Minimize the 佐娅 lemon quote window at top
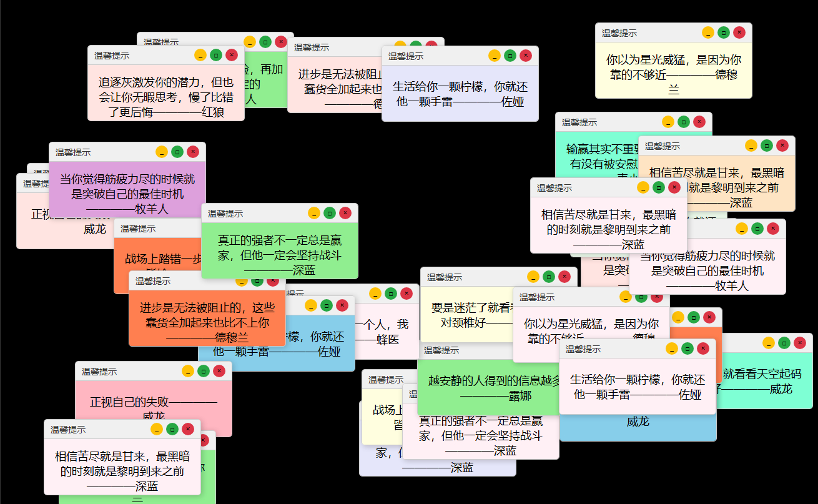The height and width of the screenshot is (504, 818). 494,56
